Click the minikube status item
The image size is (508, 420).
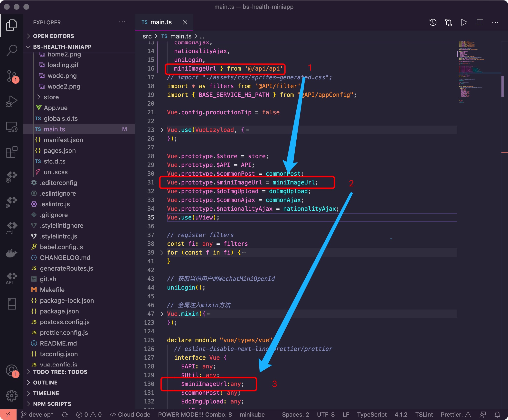click(252, 415)
